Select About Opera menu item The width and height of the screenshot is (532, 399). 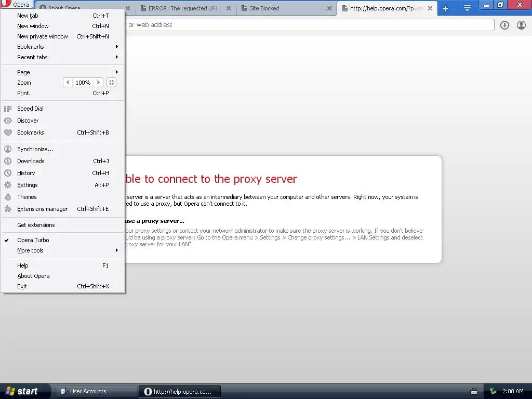(x=63, y=276)
